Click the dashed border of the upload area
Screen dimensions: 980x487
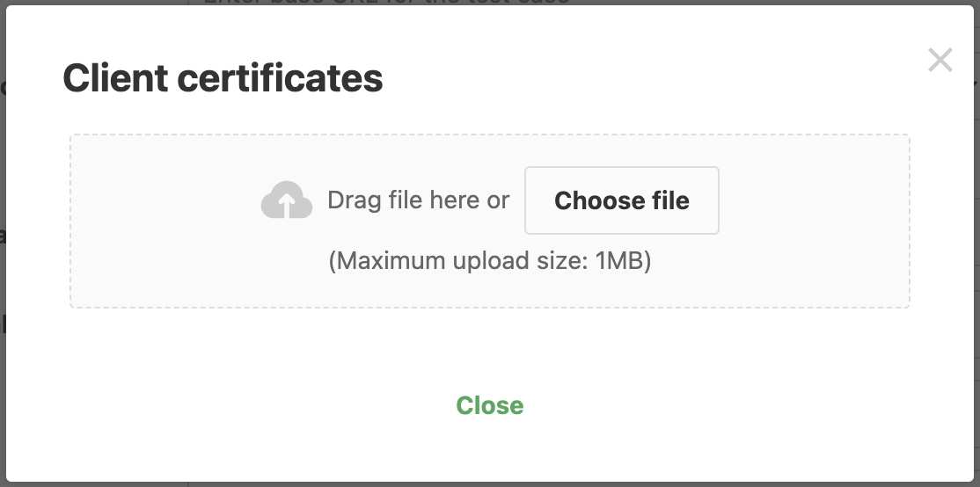point(489,134)
